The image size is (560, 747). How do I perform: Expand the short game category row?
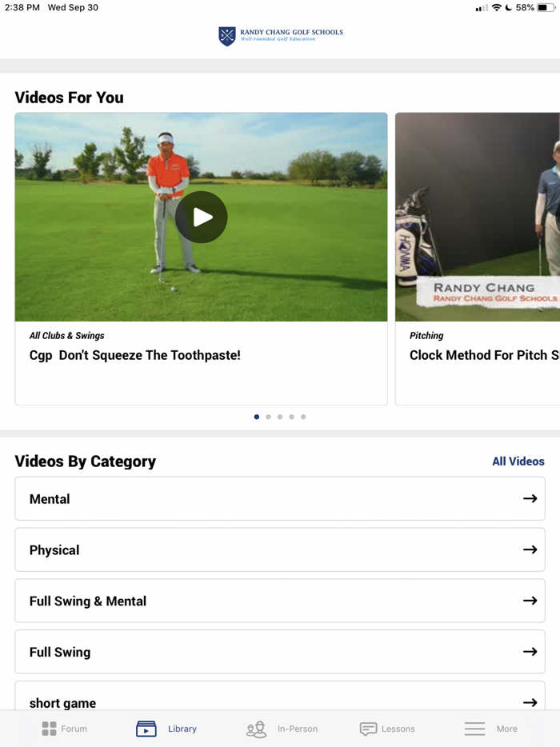pyautogui.click(x=280, y=701)
